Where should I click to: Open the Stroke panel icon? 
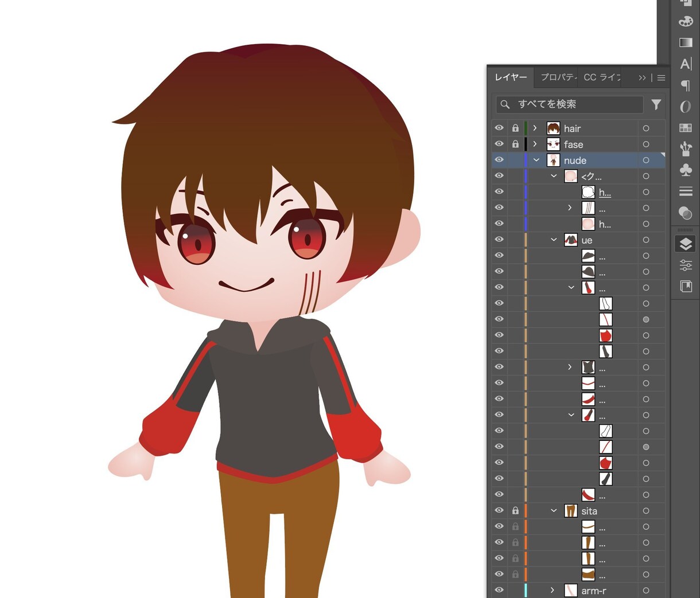click(x=686, y=191)
